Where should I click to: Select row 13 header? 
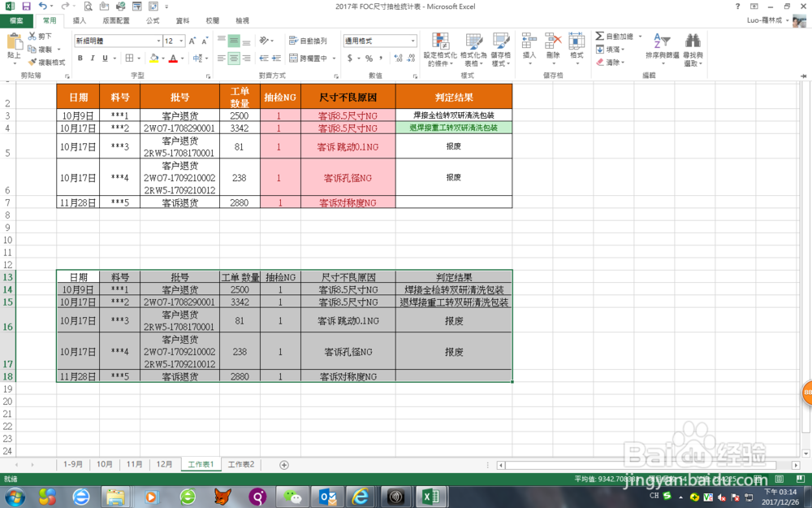8,277
